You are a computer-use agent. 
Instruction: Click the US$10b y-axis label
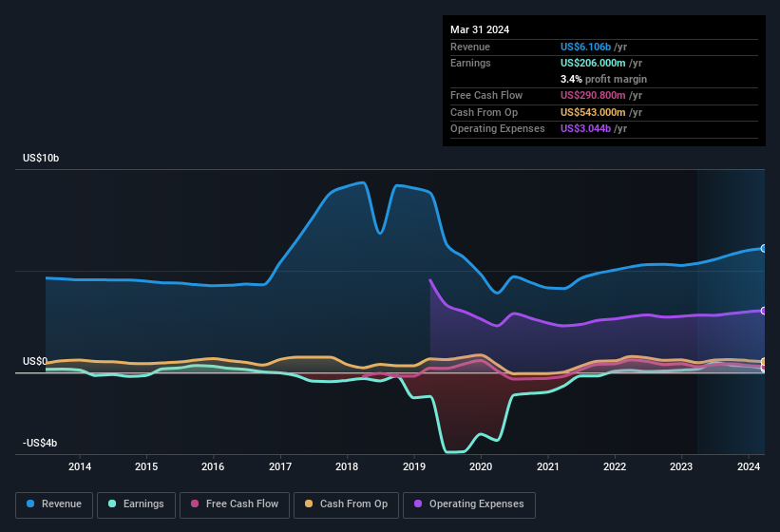point(42,158)
